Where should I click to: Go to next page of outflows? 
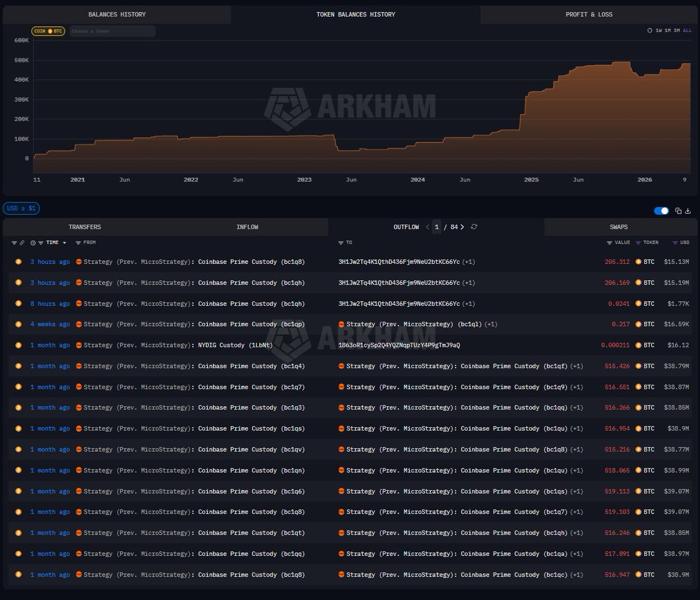pos(462,227)
